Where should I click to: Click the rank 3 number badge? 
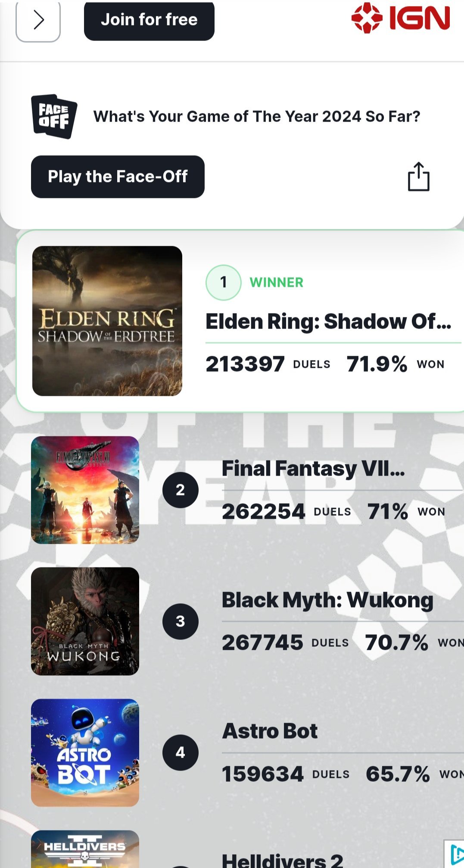[181, 621]
